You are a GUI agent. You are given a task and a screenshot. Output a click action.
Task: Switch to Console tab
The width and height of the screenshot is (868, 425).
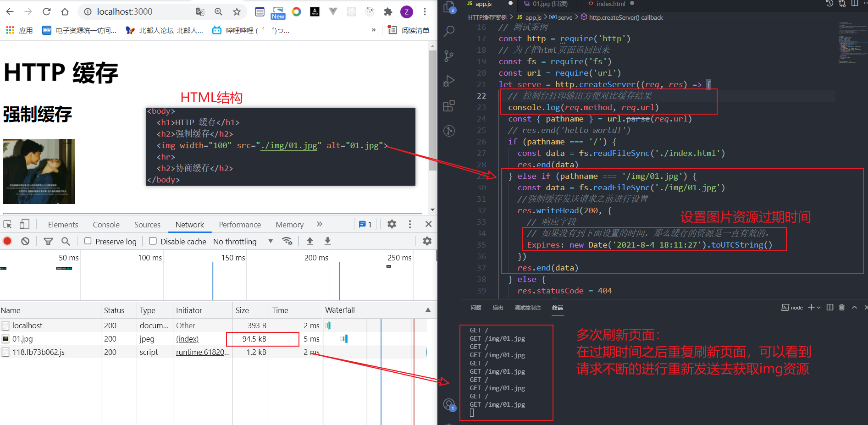(106, 225)
